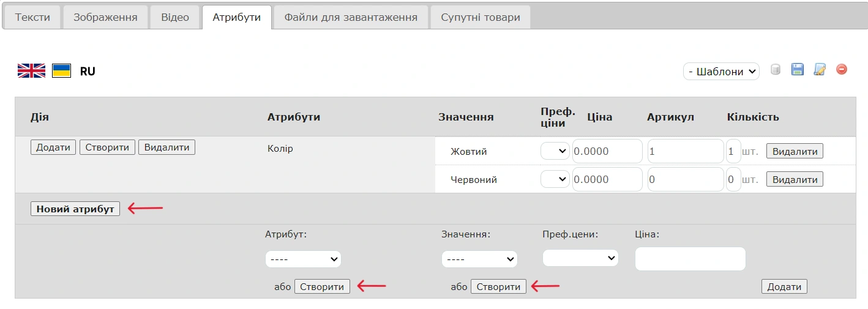This screenshot has height=309, width=868.
Task: Focus the Артикул field for Жовтий
Action: tap(686, 151)
